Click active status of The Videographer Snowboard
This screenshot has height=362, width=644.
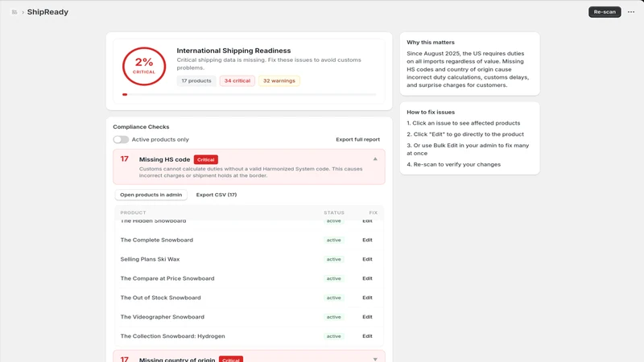click(x=333, y=317)
